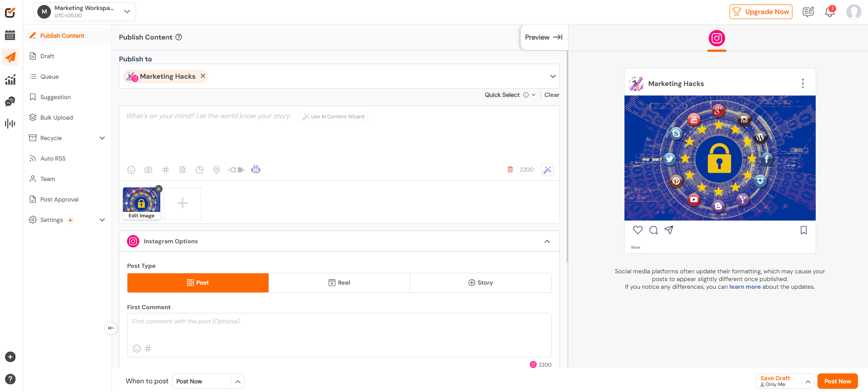The image size is (868, 392).
Task: Open the When to post dropdown
Action: [x=208, y=381]
